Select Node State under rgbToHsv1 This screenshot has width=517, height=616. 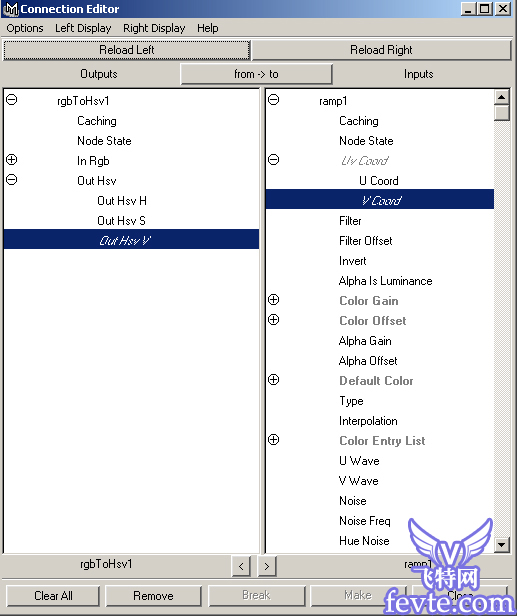click(104, 141)
